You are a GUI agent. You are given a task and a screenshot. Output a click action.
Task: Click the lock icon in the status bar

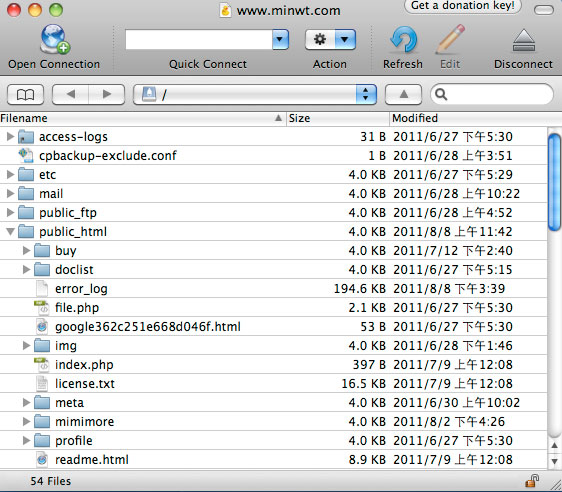coord(532,481)
